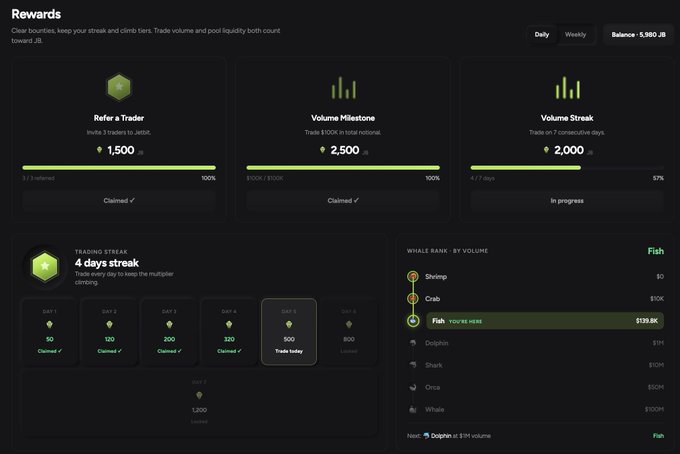Image resolution: width=680 pixels, height=454 pixels.
Task: Click the Shark rank label
Action: (434, 365)
